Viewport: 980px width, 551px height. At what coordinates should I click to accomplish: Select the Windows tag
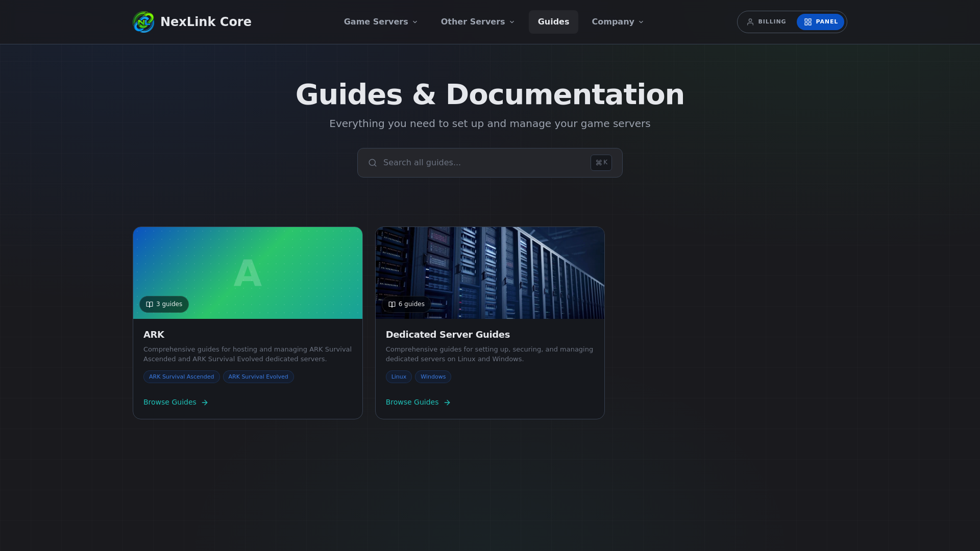coord(433,377)
